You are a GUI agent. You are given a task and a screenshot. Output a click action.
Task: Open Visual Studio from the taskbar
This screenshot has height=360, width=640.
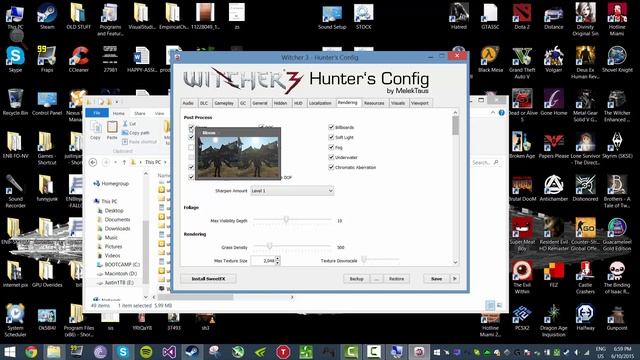pyautogui.click(x=169, y=351)
